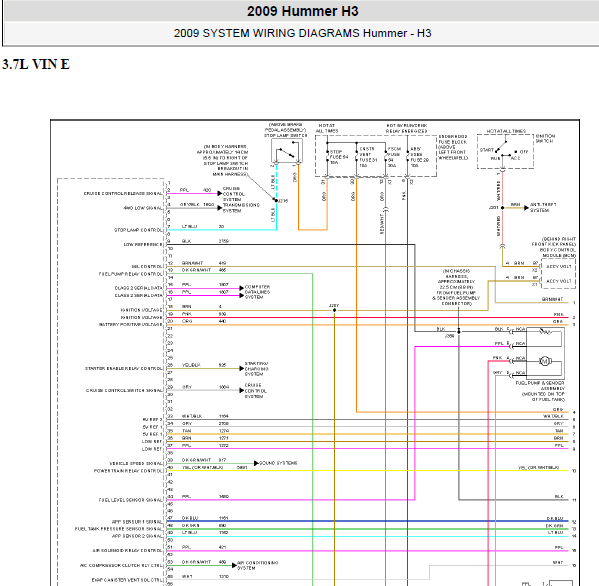Viewport: 599px width, 586px height.
Task: Select the 'STOP FUSE 54' fuse label
Action: click(339, 157)
